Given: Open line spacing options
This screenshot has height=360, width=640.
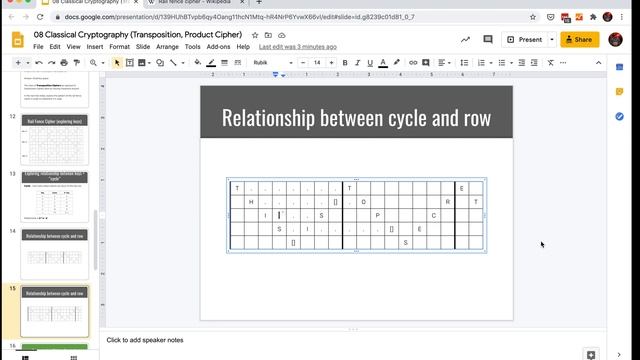Looking at the screenshot, I should coord(464,63).
